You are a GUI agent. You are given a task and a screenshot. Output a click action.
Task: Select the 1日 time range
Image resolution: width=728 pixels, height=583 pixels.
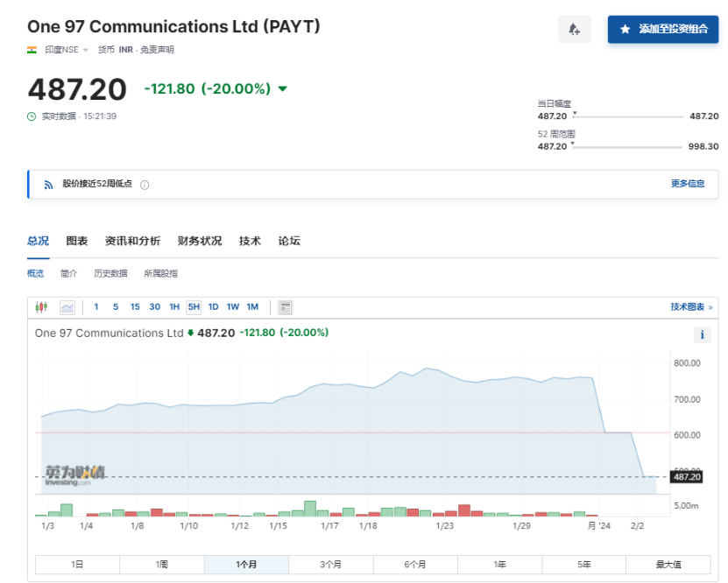pyautogui.click(x=77, y=565)
